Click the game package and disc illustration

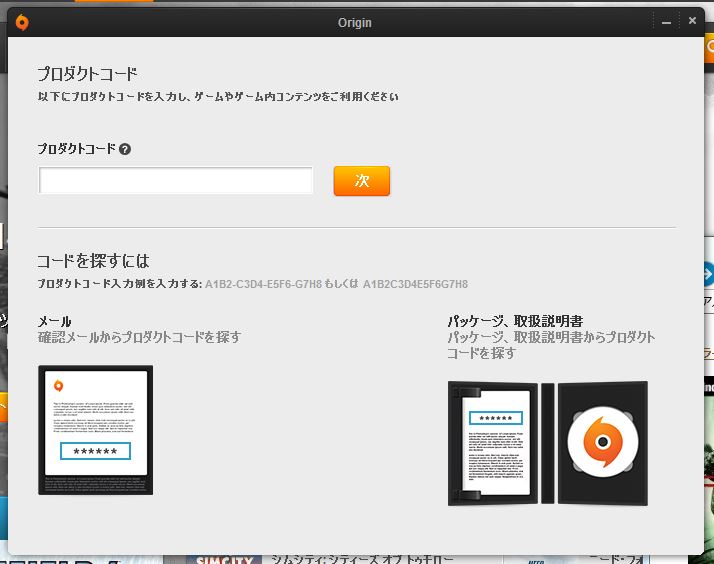point(548,443)
